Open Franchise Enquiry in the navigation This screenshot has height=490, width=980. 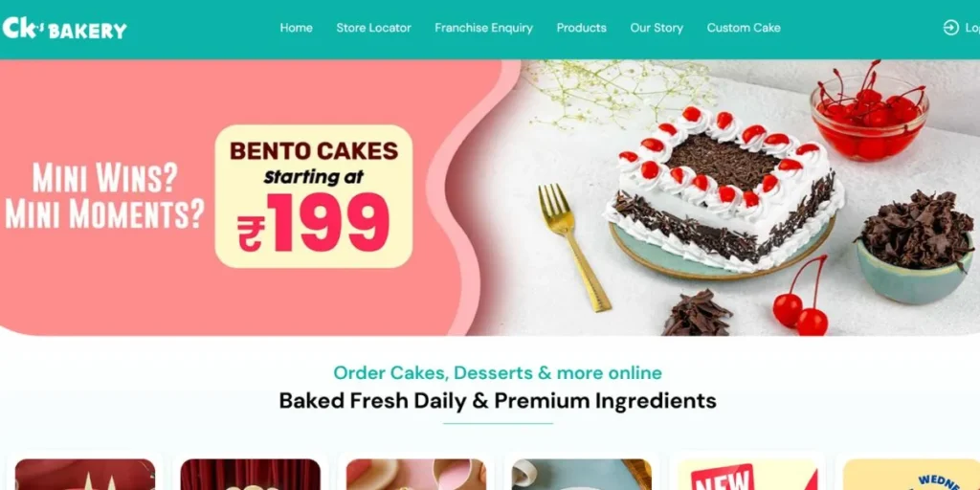483,28
